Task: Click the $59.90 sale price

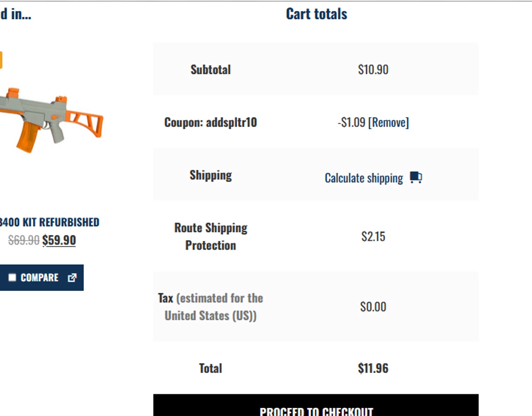Action: [x=59, y=240]
